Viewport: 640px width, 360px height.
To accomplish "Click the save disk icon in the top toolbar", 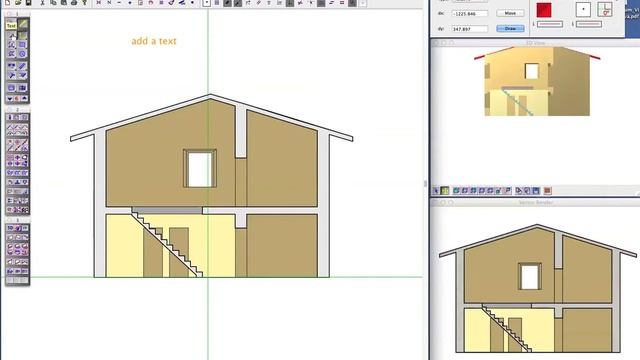I will [29, 2].
